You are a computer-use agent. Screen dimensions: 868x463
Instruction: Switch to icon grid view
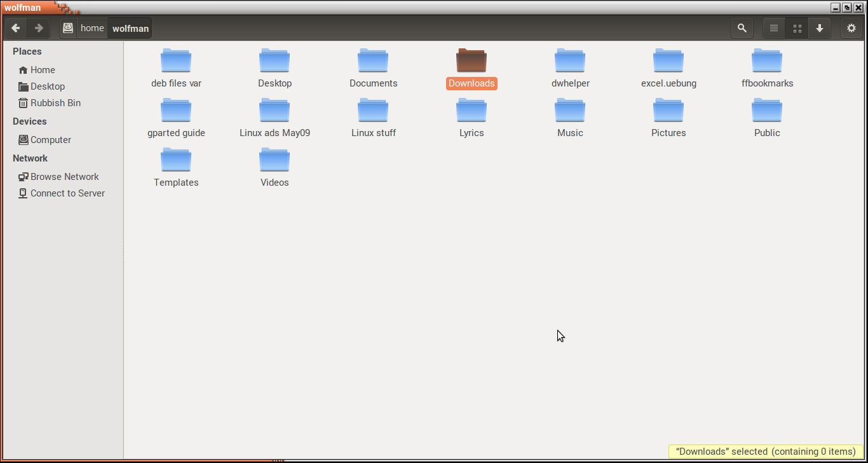[797, 28]
